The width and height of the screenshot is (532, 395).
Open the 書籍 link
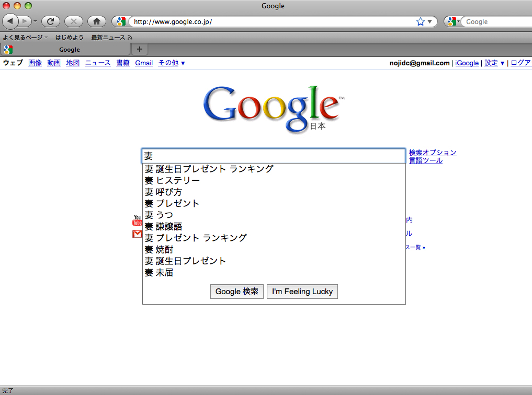[x=123, y=63]
